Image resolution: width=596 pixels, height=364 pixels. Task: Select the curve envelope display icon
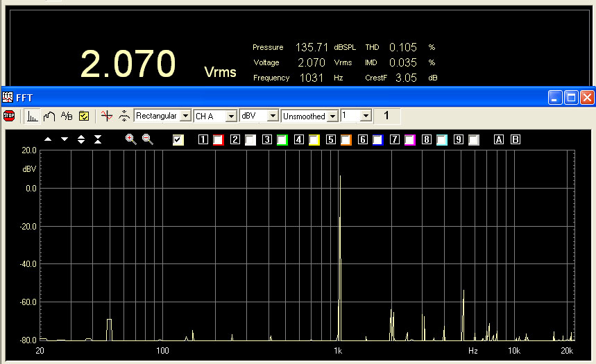tap(49, 116)
